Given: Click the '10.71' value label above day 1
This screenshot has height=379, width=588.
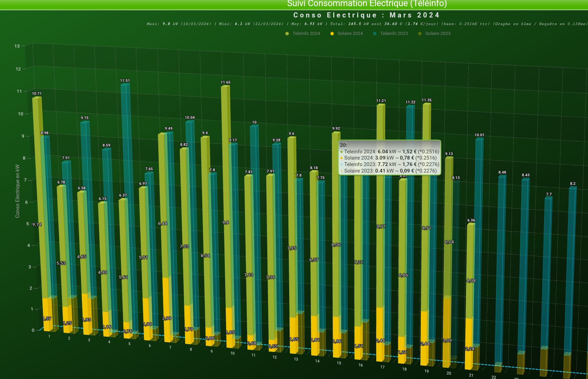Looking at the screenshot, I should pyautogui.click(x=37, y=93).
